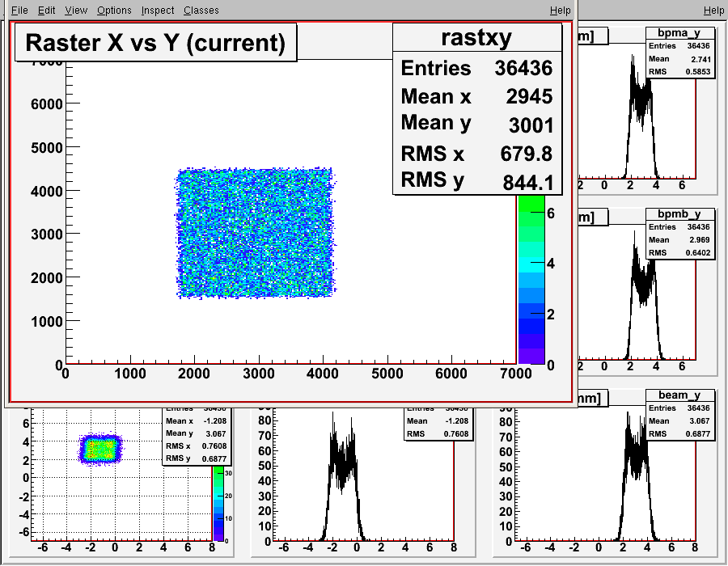This screenshot has width=728, height=566.
Task: Click RMS y 0.6877 in bottom-left 2D plot stats
Action: [197, 458]
